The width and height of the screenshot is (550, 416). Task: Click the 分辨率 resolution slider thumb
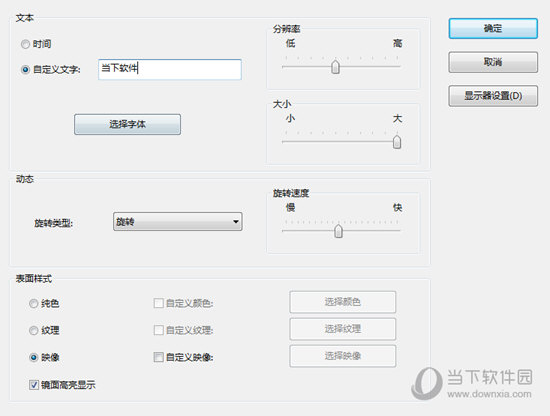[x=335, y=67]
